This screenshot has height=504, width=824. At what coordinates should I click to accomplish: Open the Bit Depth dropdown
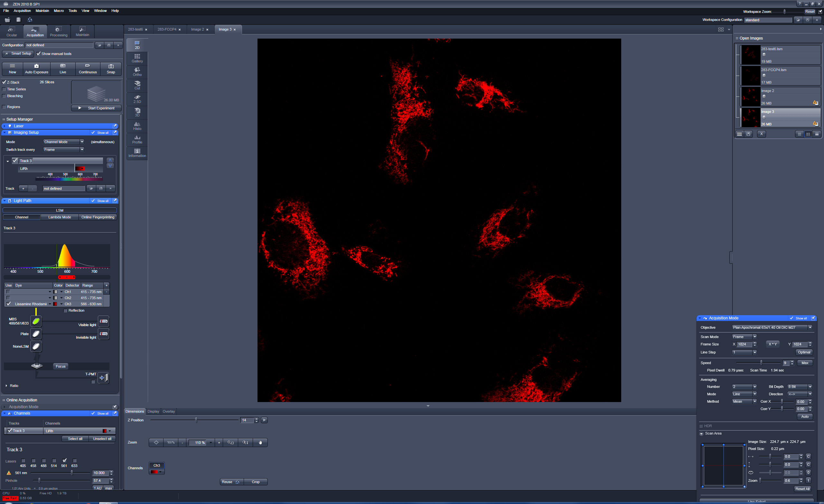tap(810, 387)
